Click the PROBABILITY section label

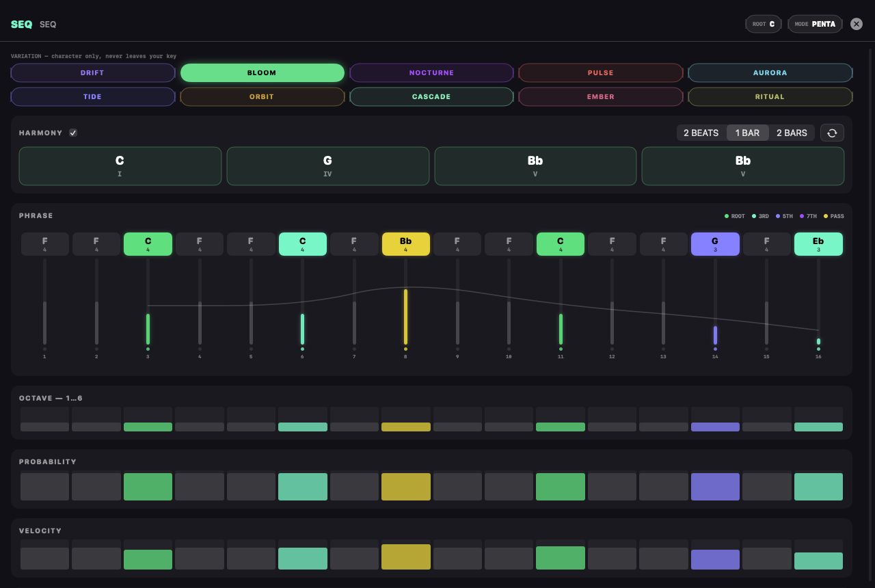(48, 462)
